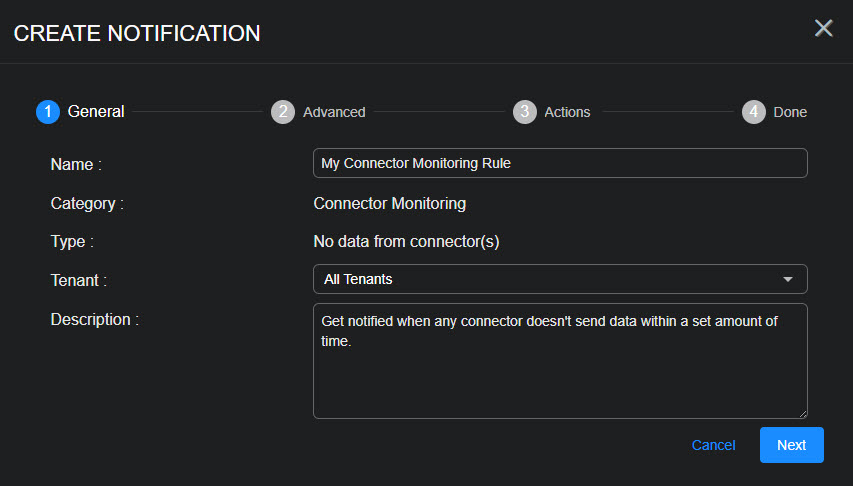Click the Description box resize handle
This screenshot has width=853, height=486.
pyautogui.click(x=802, y=413)
